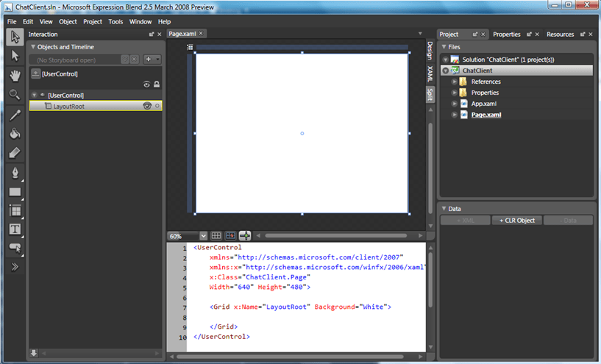
Task: Switch to Design view tab
Action: (430, 51)
